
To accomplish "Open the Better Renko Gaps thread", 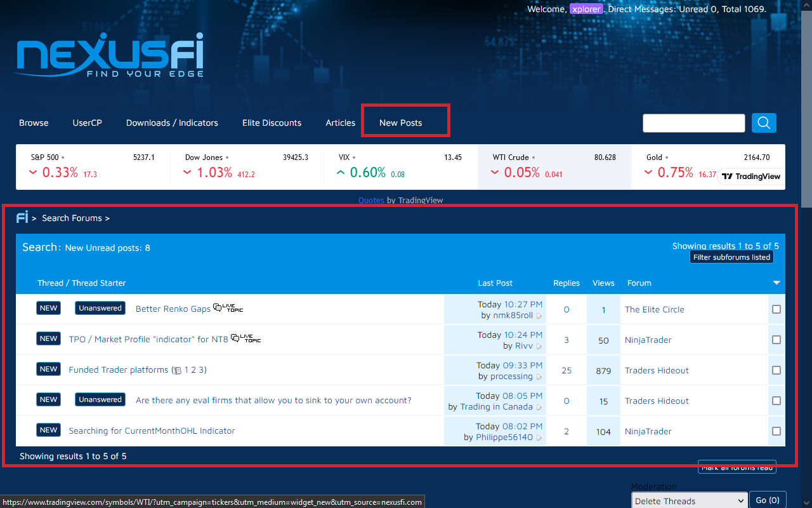I will click(173, 309).
